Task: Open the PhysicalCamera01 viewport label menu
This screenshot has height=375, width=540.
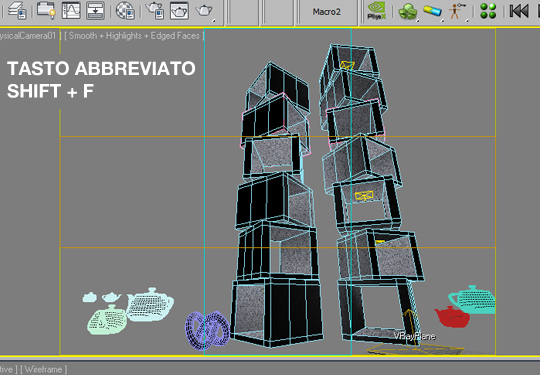Action: point(29,36)
